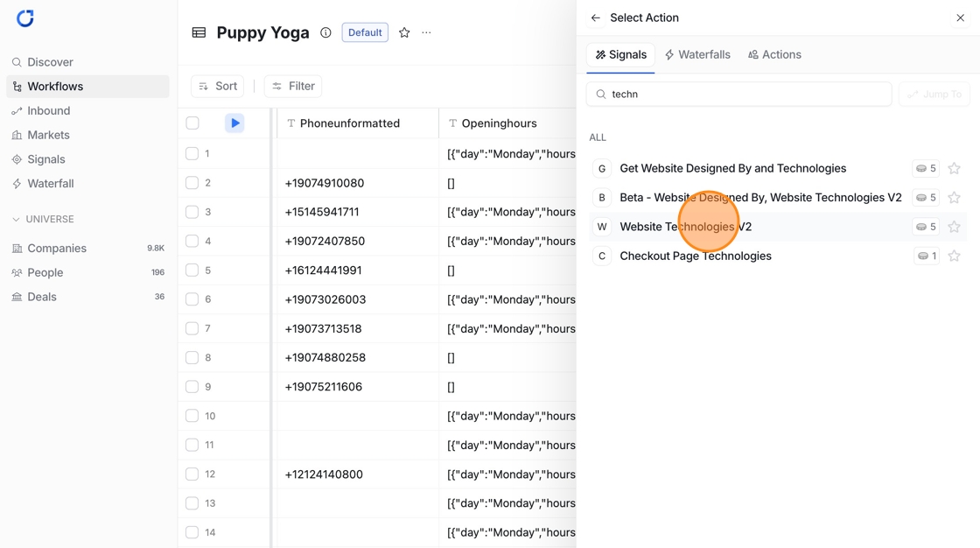Viewport: 980px width, 548px height.
Task: Click the app logo icon
Action: coord(25,18)
